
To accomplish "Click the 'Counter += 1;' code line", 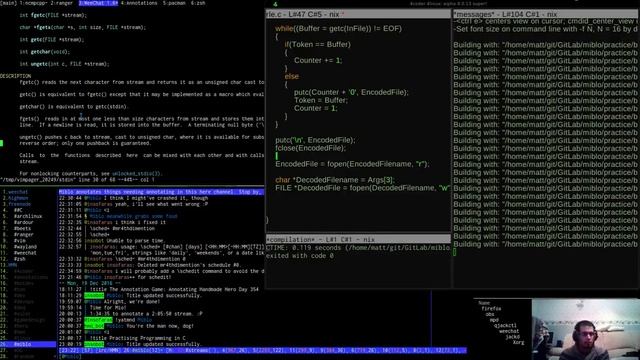I will click(318, 60).
